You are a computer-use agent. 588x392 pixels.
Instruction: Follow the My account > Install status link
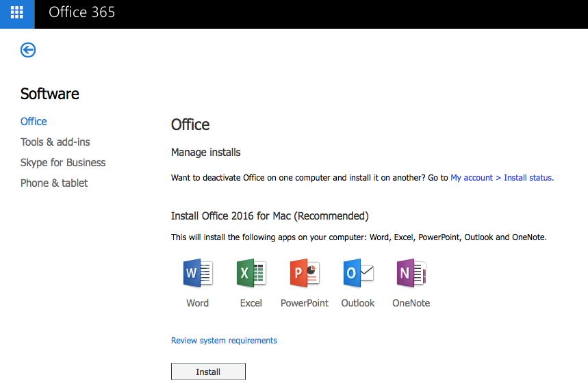point(502,178)
